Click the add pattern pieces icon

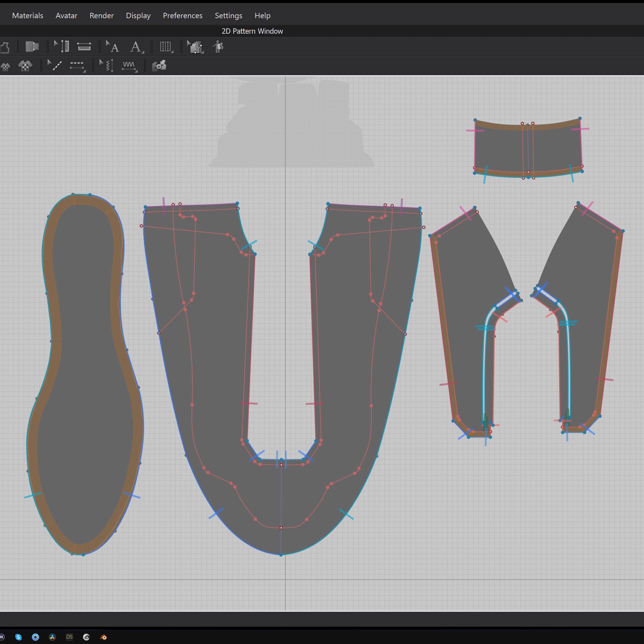(x=159, y=66)
